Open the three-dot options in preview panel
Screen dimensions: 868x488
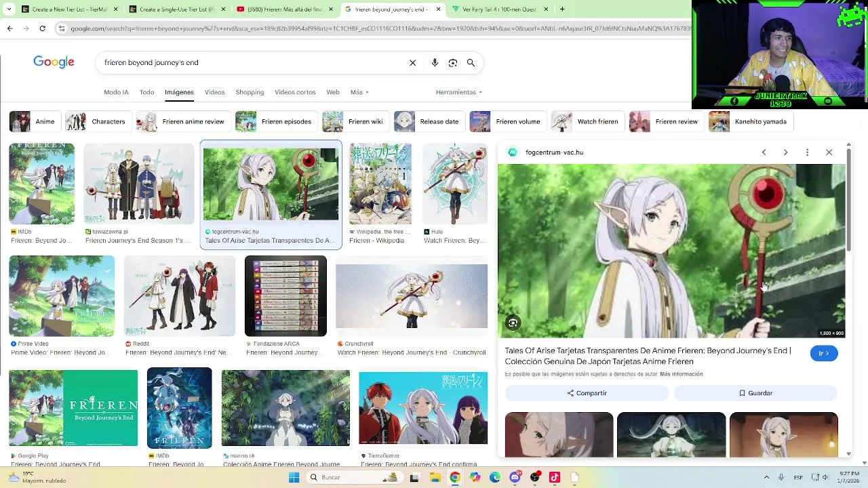pos(807,152)
